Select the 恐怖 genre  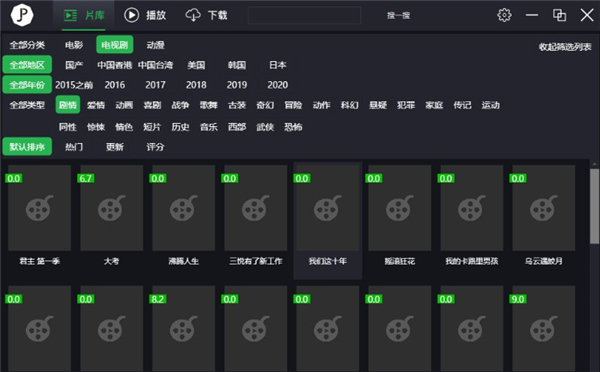pos(293,127)
